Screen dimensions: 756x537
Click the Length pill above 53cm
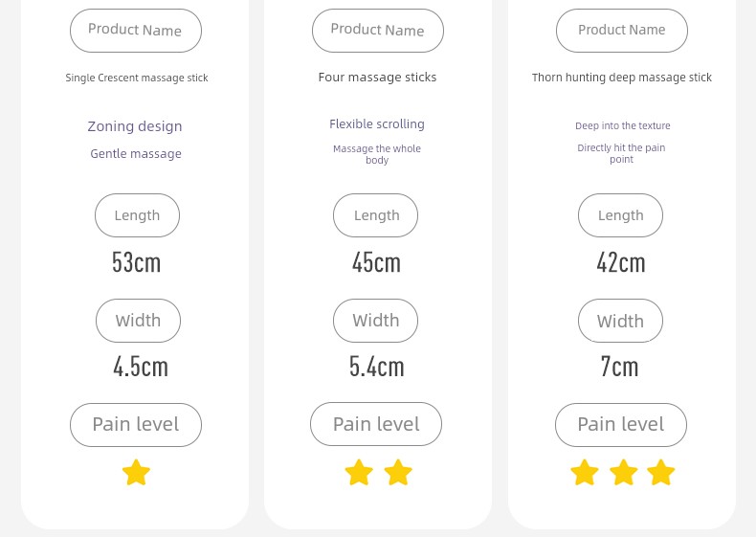[x=137, y=215]
